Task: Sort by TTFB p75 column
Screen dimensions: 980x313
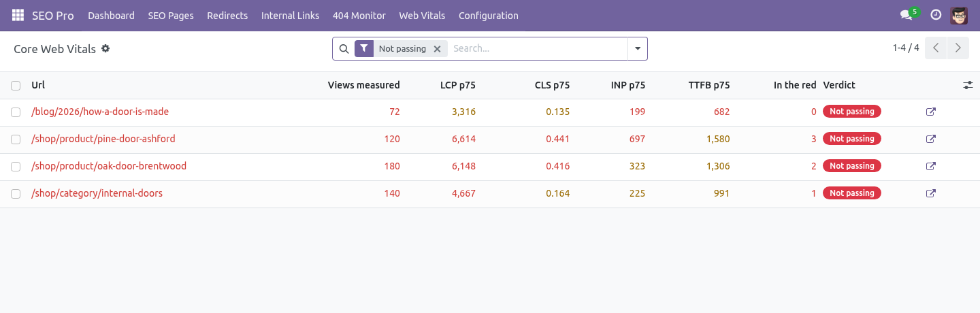Action: point(708,85)
